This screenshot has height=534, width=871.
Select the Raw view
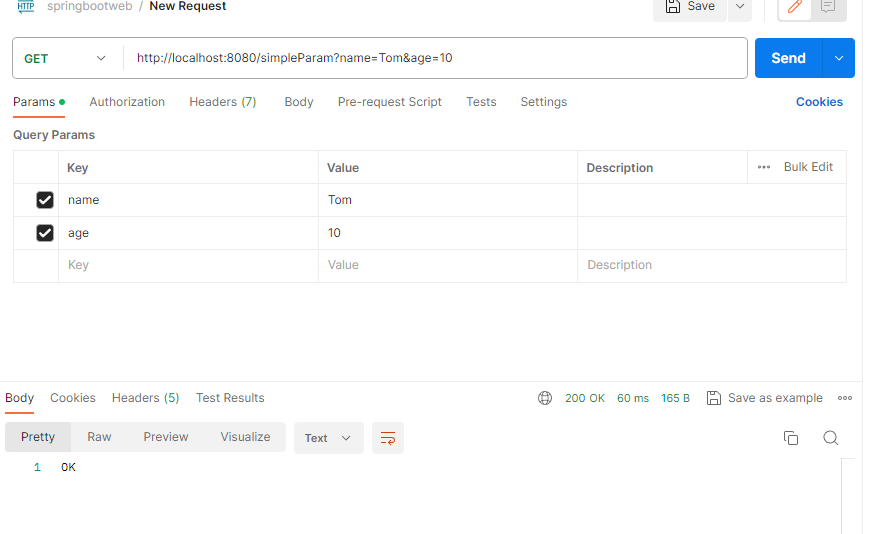99,437
